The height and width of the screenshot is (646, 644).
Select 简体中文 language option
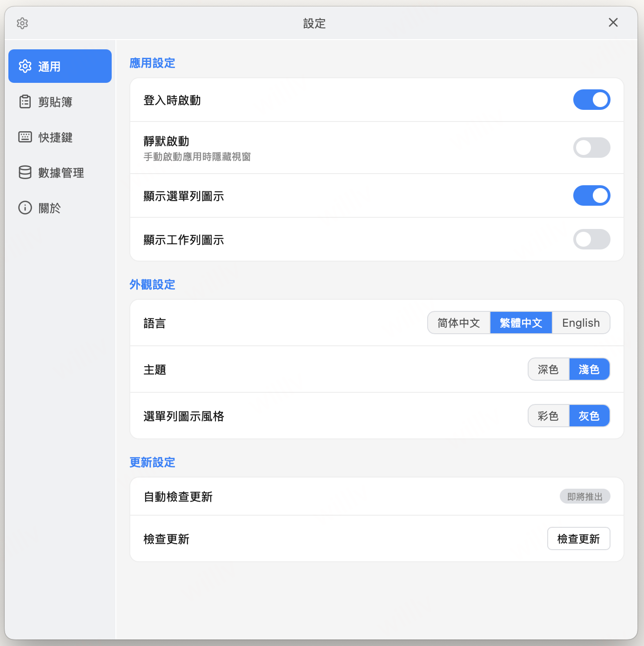coord(459,323)
